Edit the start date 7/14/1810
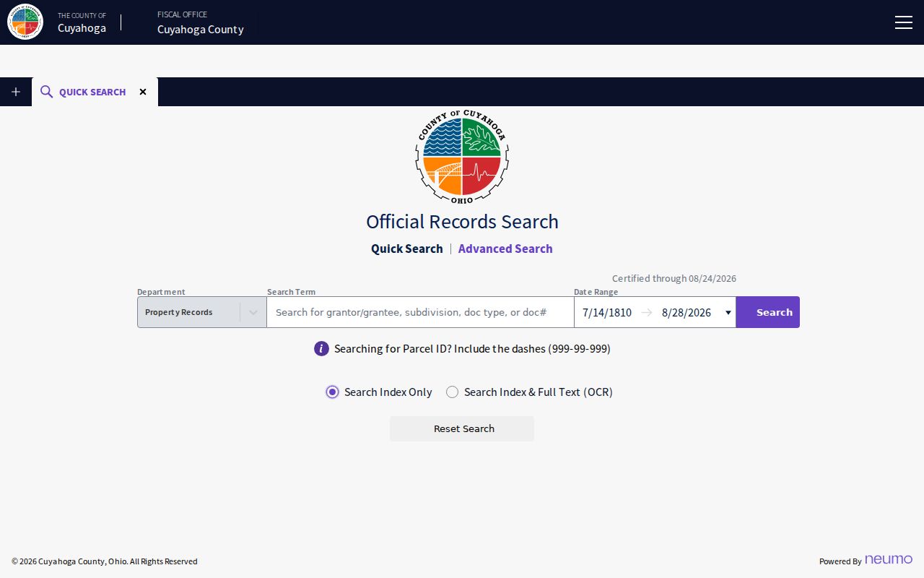This screenshot has height=578, width=924. pyautogui.click(x=607, y=313)
